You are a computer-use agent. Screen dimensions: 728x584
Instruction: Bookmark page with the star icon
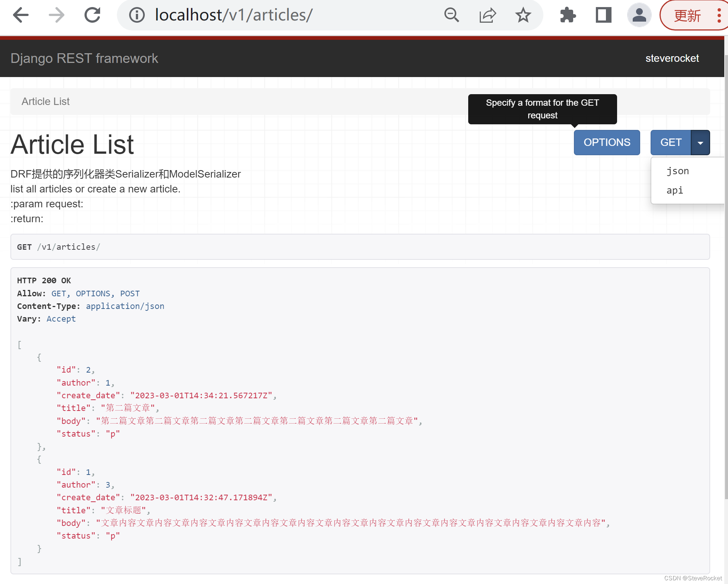(x=523, y=15)
